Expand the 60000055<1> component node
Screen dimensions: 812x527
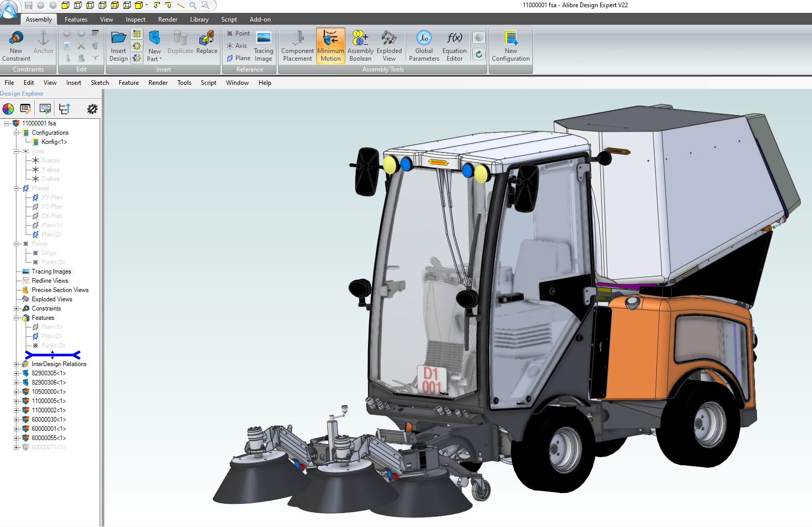click(16, 438)
